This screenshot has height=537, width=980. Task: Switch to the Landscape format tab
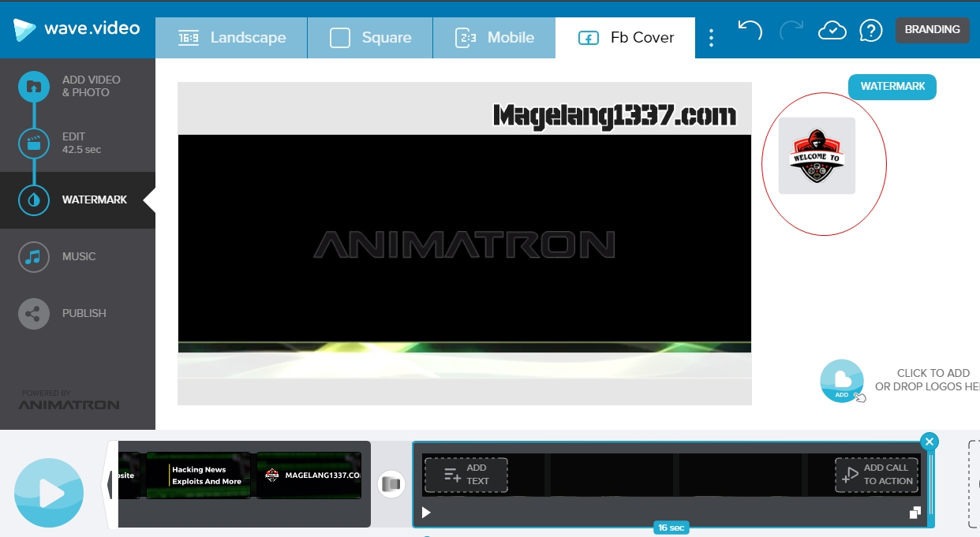(231, 38)
